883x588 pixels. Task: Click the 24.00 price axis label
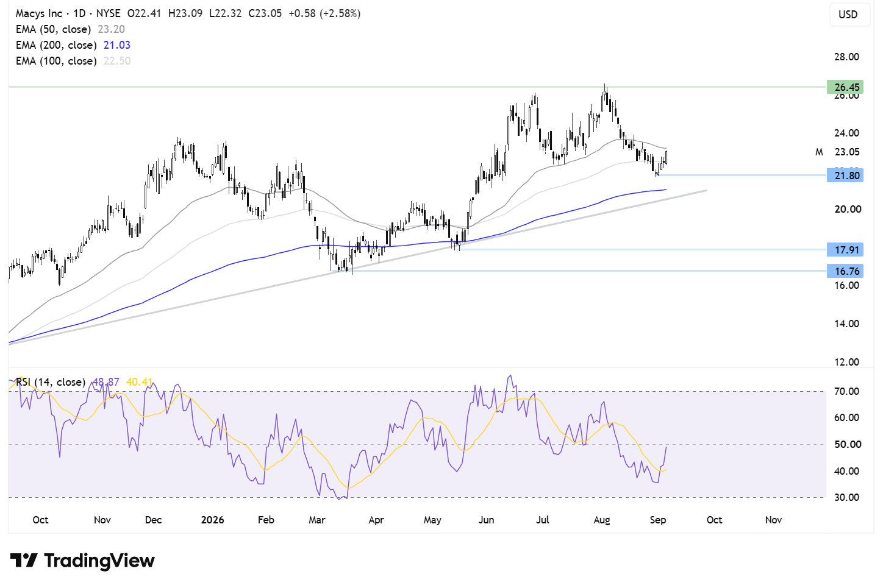847,133
